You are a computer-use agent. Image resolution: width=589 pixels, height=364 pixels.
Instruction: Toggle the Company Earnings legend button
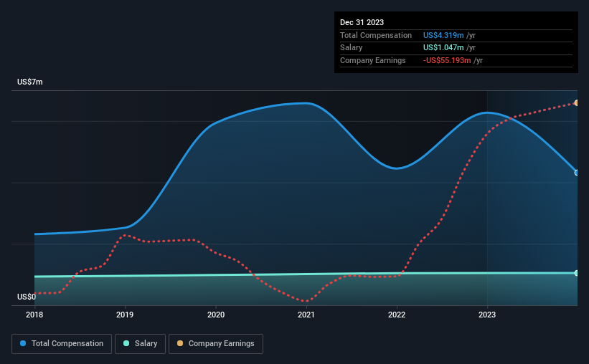point(216,344)
